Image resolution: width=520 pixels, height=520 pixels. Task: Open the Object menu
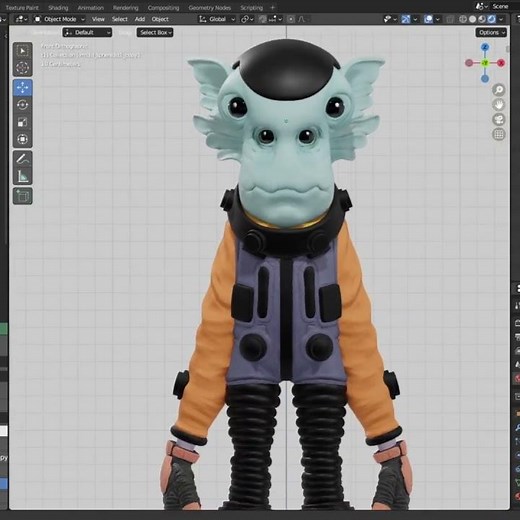click(x=160, y=19)
